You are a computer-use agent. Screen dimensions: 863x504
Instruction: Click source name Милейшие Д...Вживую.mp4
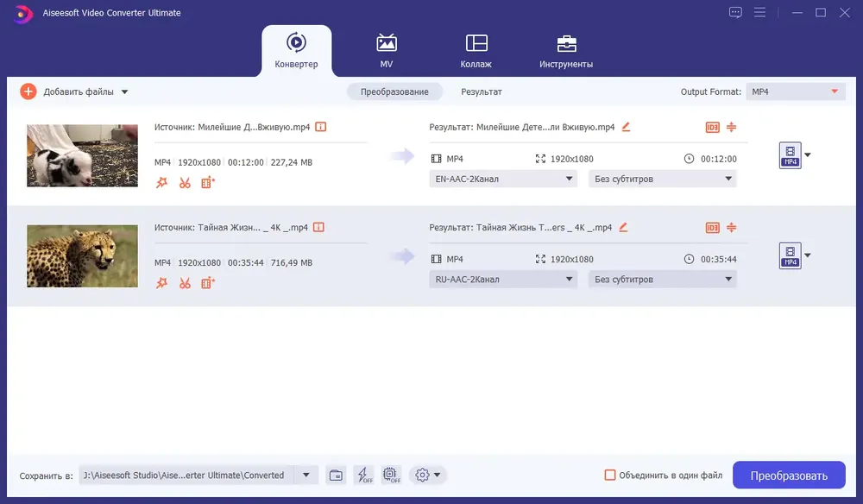[x=254, y=127]
